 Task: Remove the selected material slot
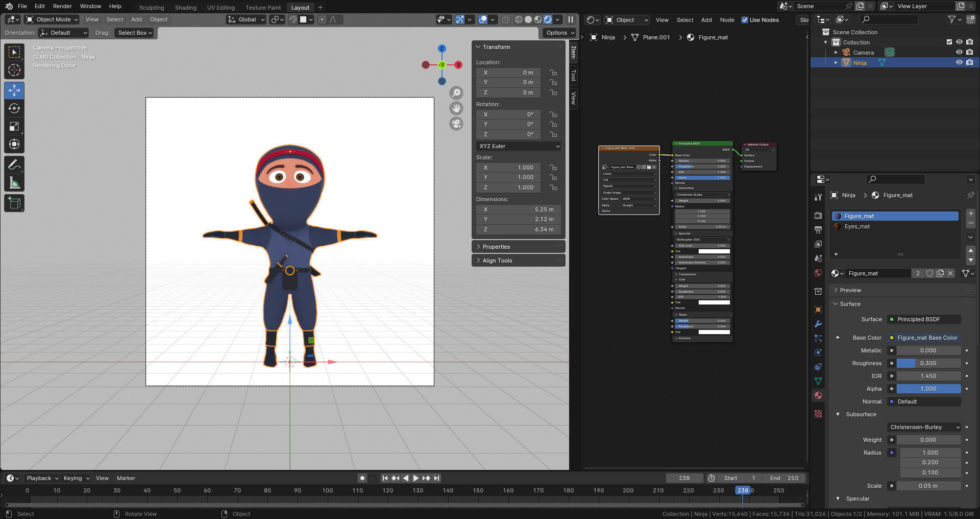(x=971, y=224)
